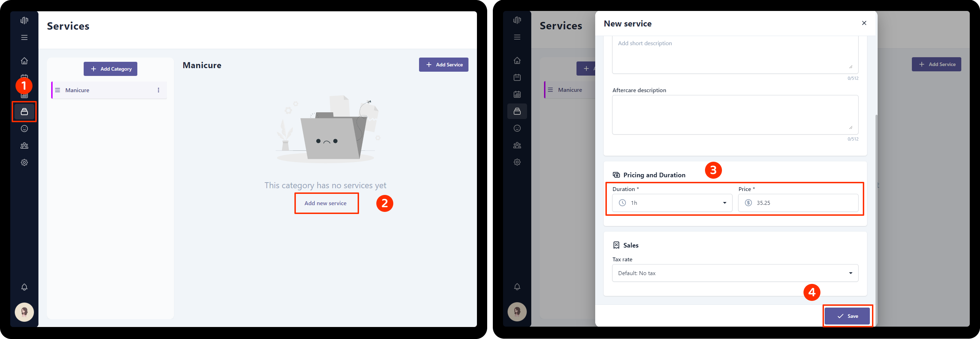Click the Duration dropdown arrow
This screenshot has width=980, height=339.
pos(724,203)
